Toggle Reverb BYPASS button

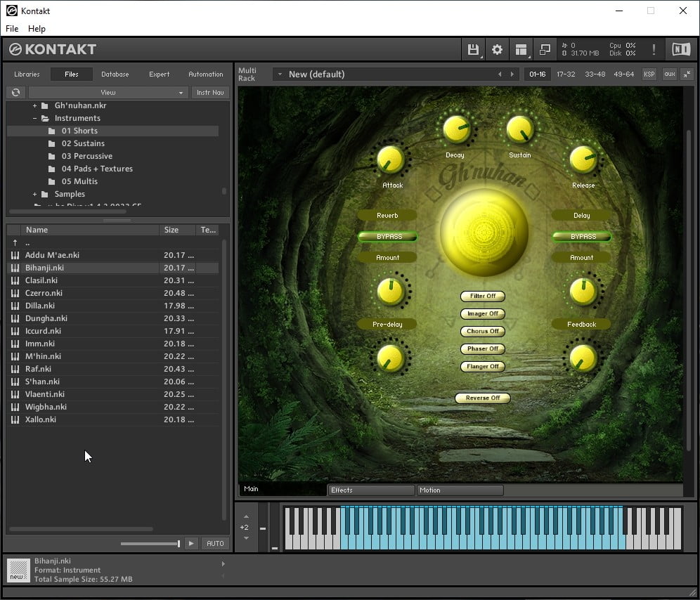point(388,237)
